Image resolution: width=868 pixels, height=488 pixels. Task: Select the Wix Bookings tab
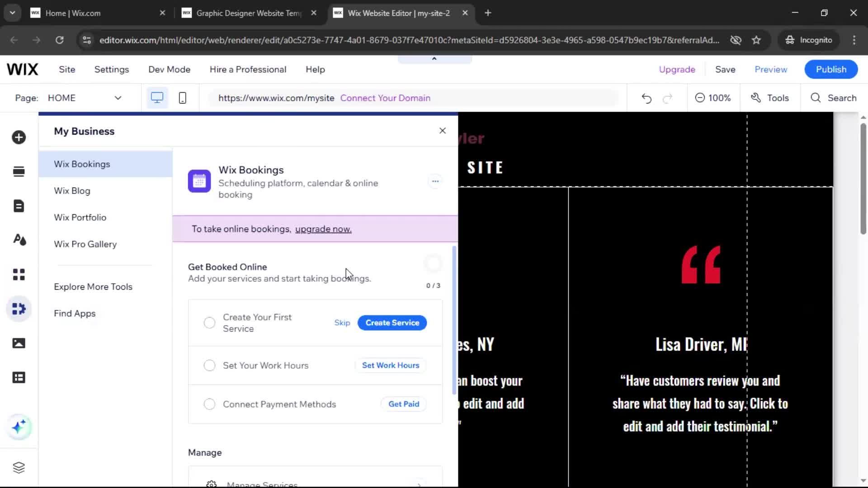point(105,164)
